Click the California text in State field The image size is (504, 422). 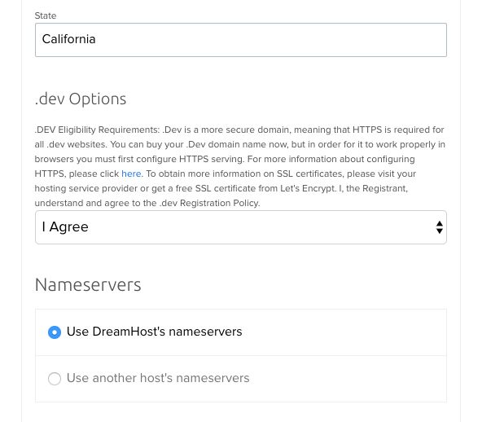pyautogui.click(x=69, y=39)
